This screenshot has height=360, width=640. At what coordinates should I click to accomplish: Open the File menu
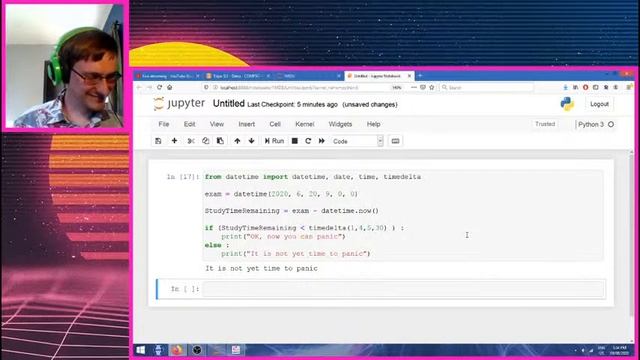164,124
